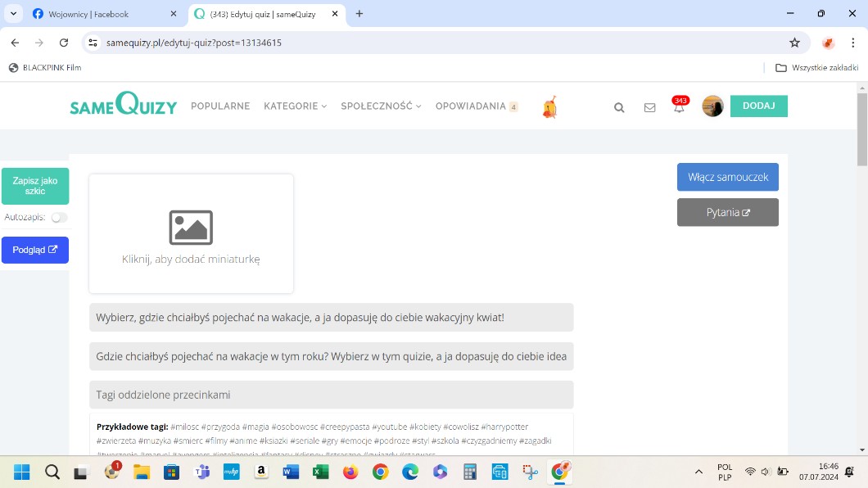Open File Explorer from the taskbar
Image resolution: width=868 pixels, height=488 pixels.
point(142,472)
